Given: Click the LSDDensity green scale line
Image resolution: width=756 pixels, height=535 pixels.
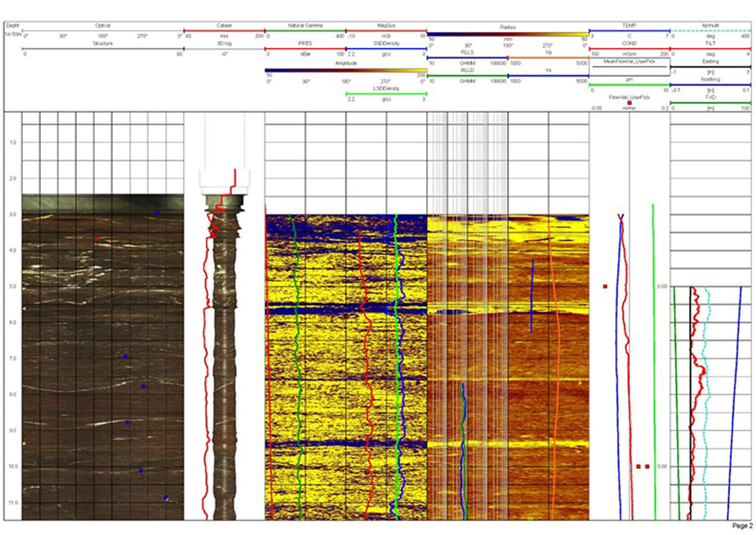Looking at the screenshot, I should 386,94.
